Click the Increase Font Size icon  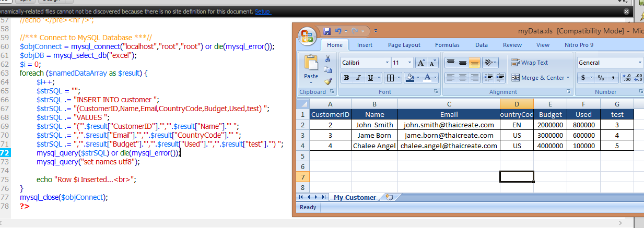(421, 63)
